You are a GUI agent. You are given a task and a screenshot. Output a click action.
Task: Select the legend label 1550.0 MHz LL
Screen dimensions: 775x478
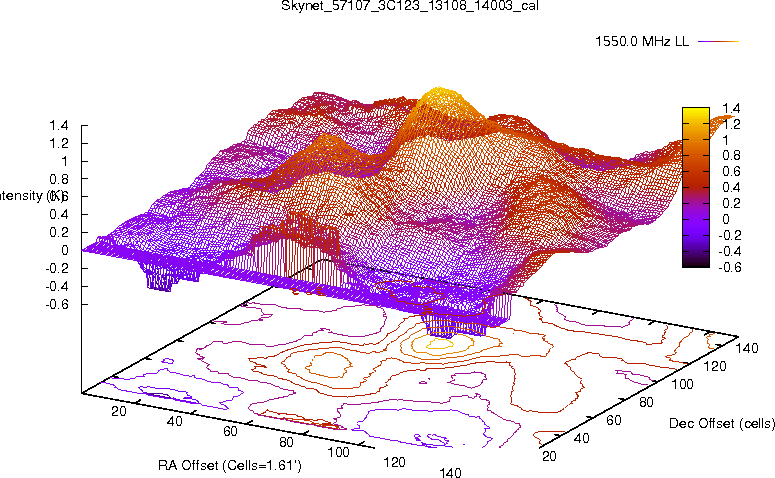(x=642, y=42)
